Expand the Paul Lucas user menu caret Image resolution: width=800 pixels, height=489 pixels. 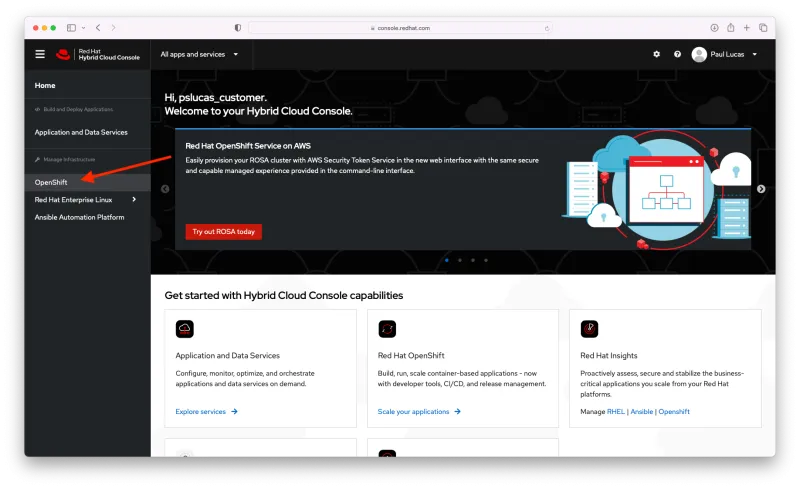coord(755,54)
